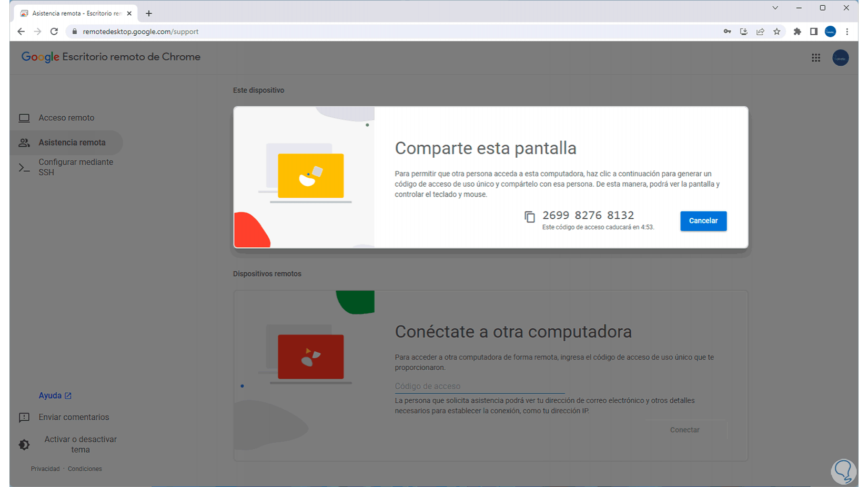This screenshot has height=487, width=868.
Task: Open the Extensions puzzle icon
Action: point(798,32)
